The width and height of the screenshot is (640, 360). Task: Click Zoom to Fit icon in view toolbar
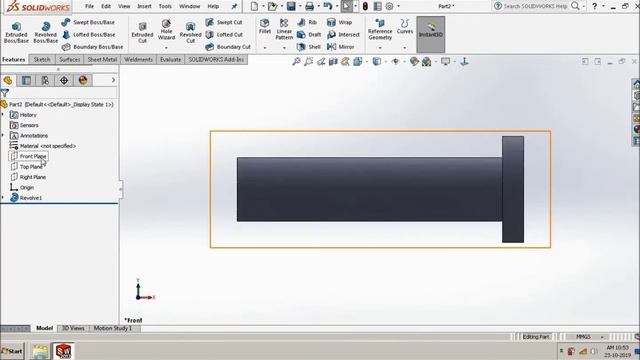296,62
